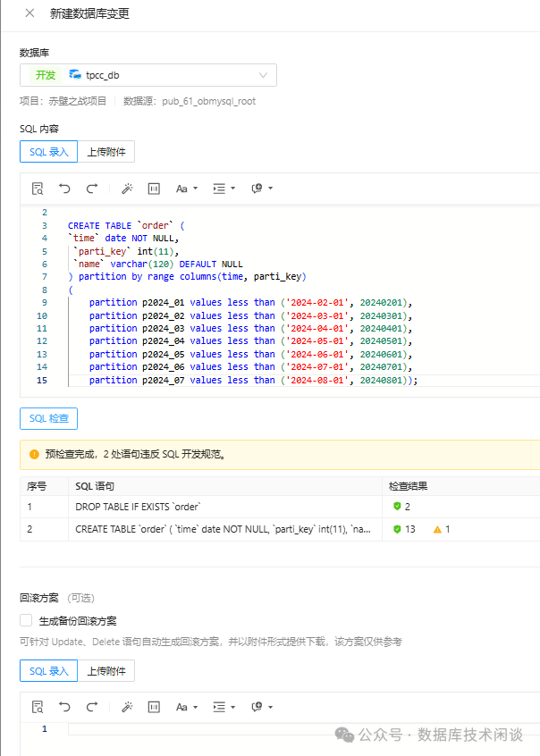Viewport: 540px width, 756px height.
Task: Undo in the rollback editor toolbar
Action: point(64,707)
